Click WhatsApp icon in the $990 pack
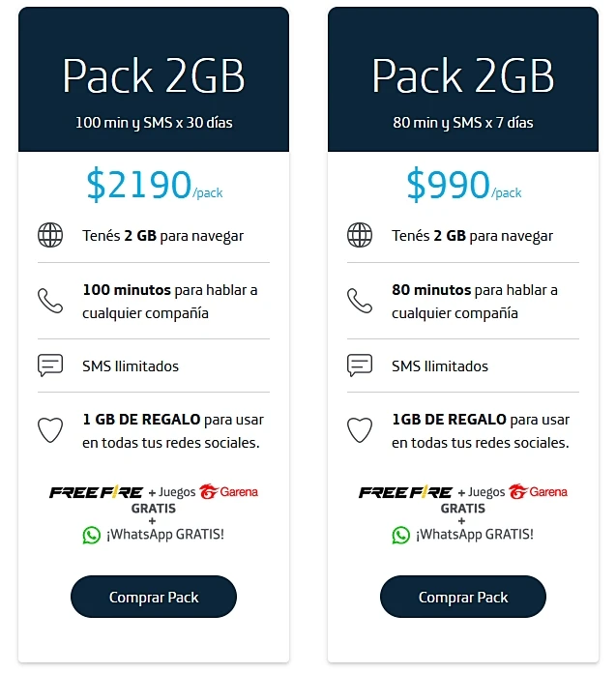The image size is (616, 673). click(400, 534)
